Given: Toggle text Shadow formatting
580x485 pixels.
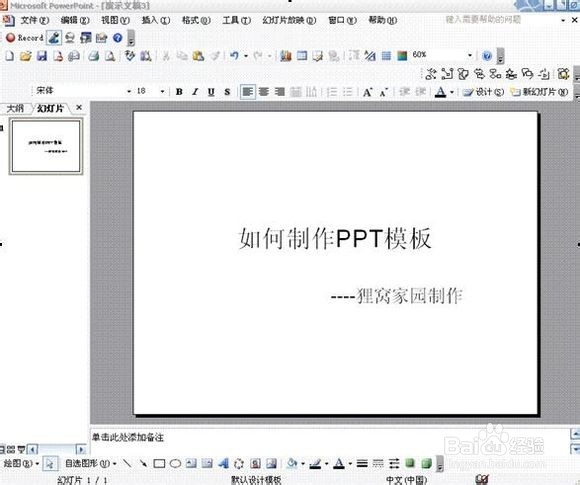Looking at the screenshot, I should 227,92.
